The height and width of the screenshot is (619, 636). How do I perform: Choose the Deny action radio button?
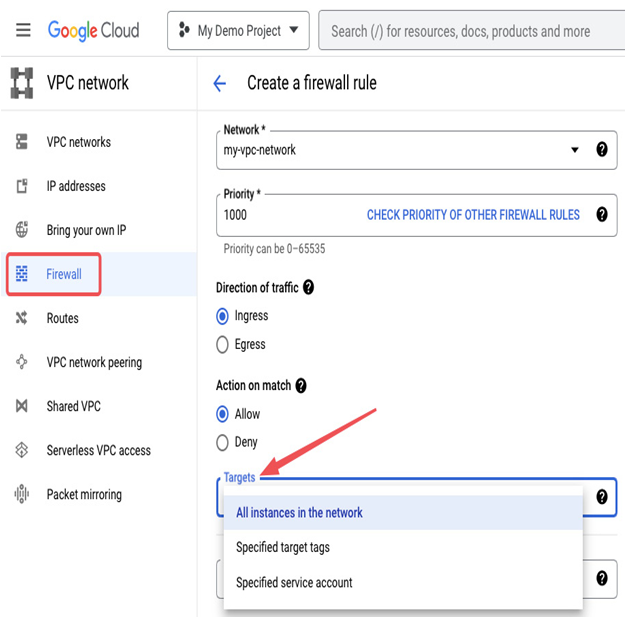(222, 443)
